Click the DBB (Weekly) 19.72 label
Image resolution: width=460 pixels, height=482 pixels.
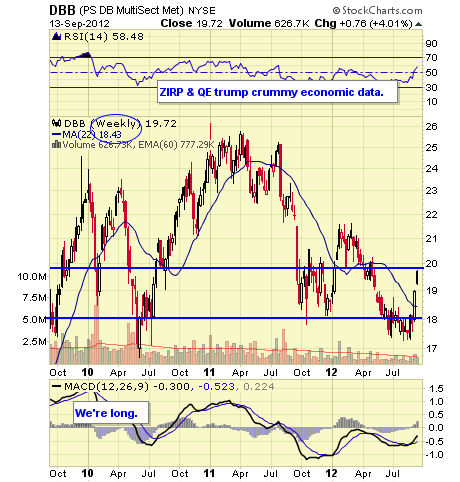click(120, 124)
